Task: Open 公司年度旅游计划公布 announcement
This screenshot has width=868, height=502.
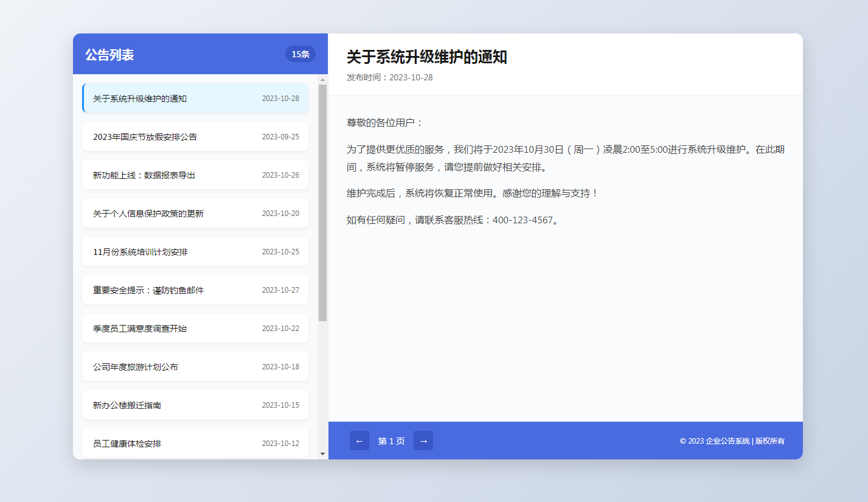Action: pyautogui.click(x=195, y=366)
